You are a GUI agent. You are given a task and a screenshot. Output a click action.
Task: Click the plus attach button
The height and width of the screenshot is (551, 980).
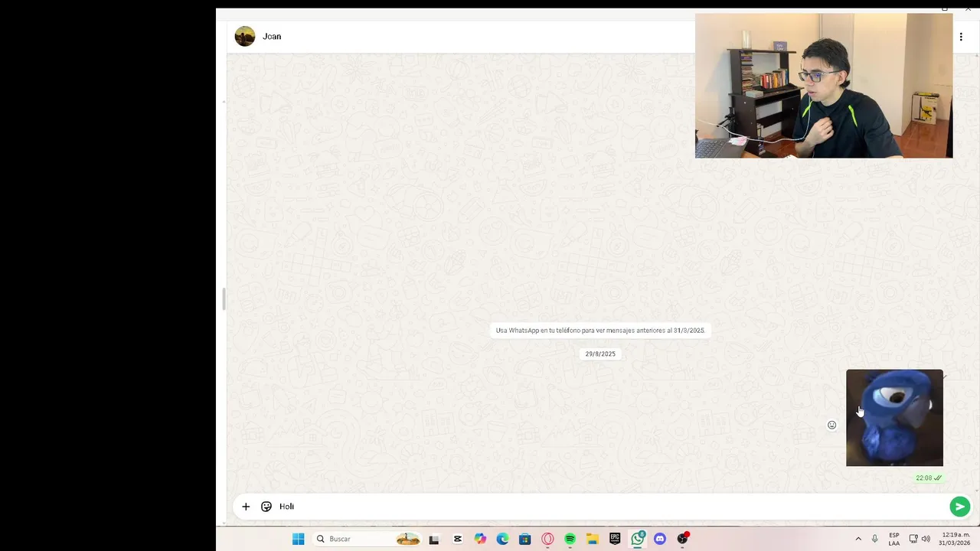pos(246,507)
